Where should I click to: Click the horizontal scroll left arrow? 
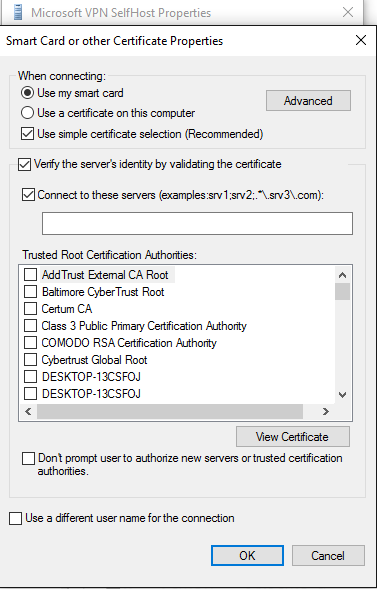coord(28,412)
